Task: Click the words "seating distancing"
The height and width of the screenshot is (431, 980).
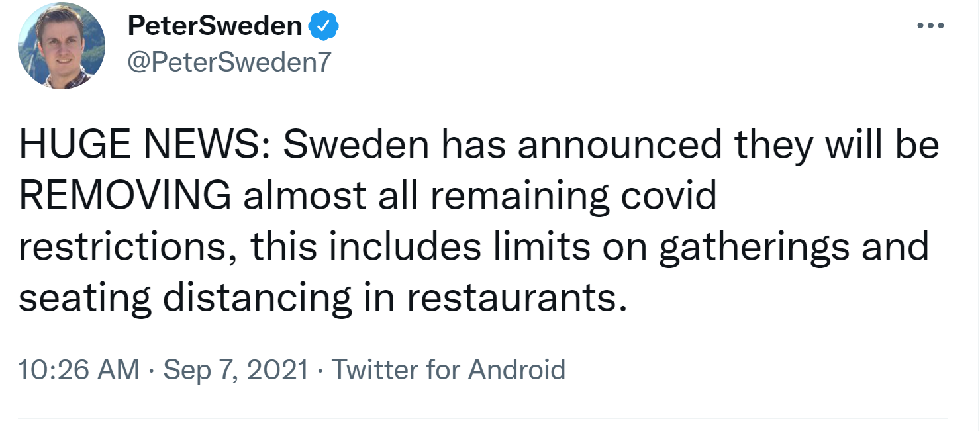Action: 185,299
